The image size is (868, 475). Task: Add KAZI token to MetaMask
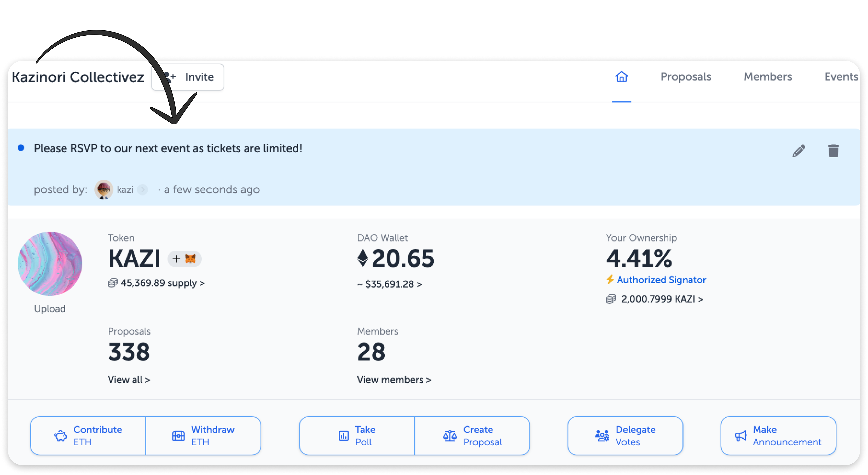point(184,259)
